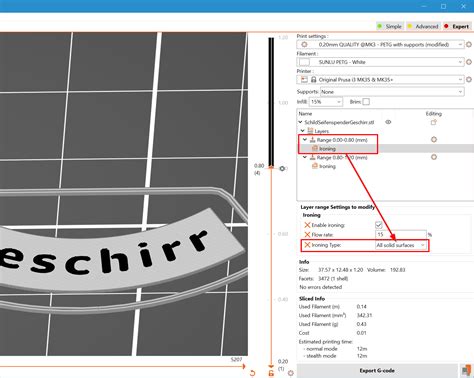
Task: Open the Infill 15% dropdown
Action: pos(326,102)
